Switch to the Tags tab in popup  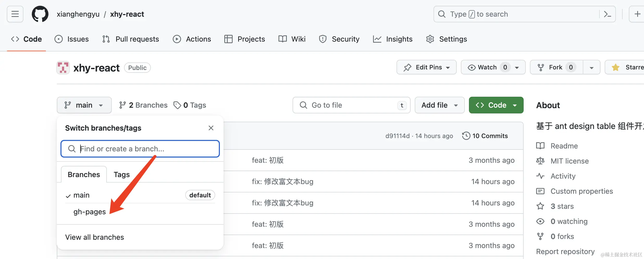point(122,174)
